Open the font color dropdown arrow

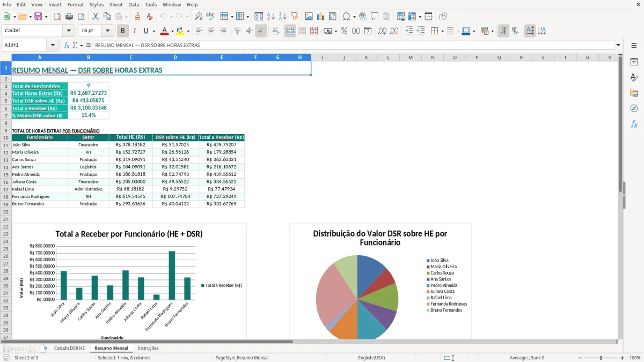pos(172,31)
